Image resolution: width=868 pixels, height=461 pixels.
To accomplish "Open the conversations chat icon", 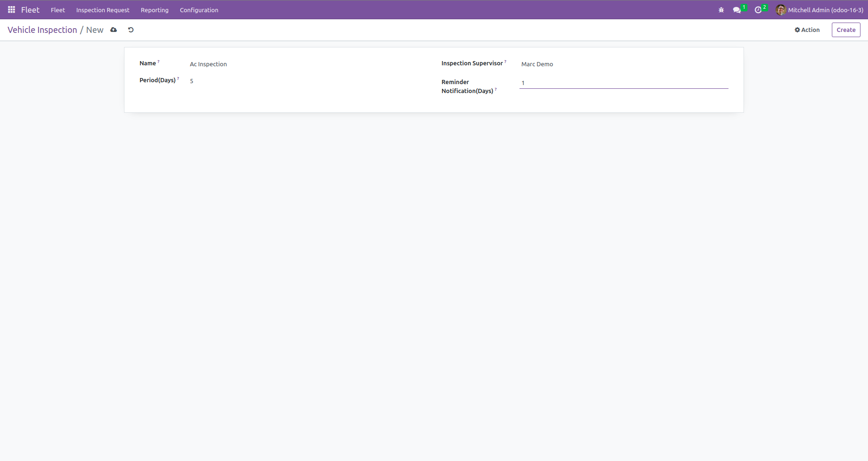I will tap(737, 10).
